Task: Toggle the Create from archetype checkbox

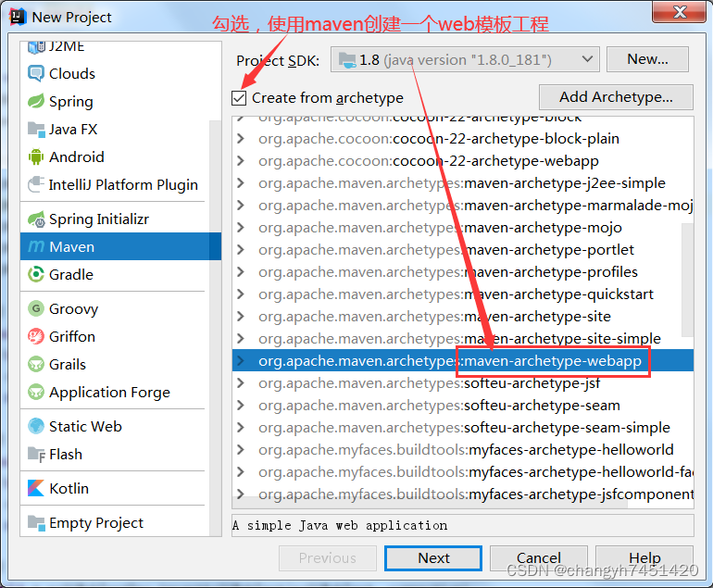Action: pyautogui.click(x=239, y=98)
